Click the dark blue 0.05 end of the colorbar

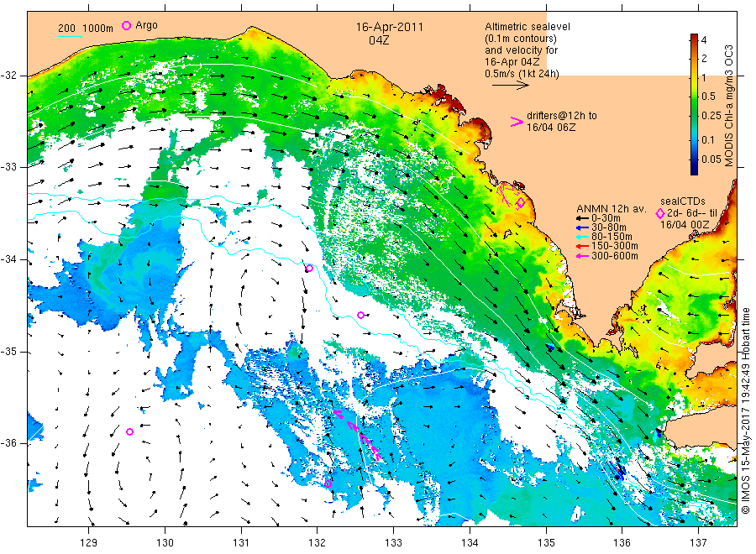coord(694,167)
